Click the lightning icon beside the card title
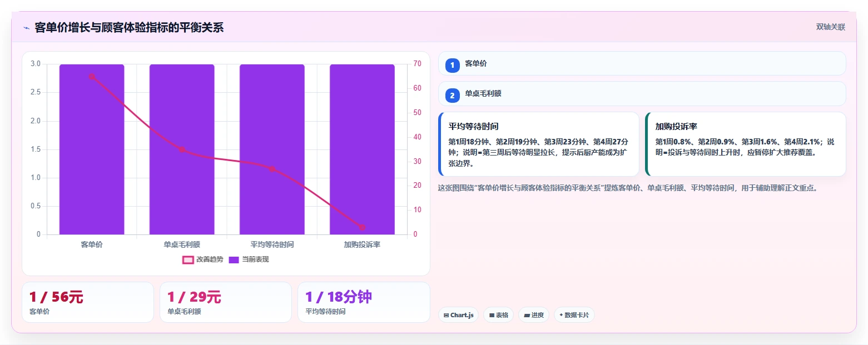The image size is (868, 345). pyautogui.click(x=26, y=28)
